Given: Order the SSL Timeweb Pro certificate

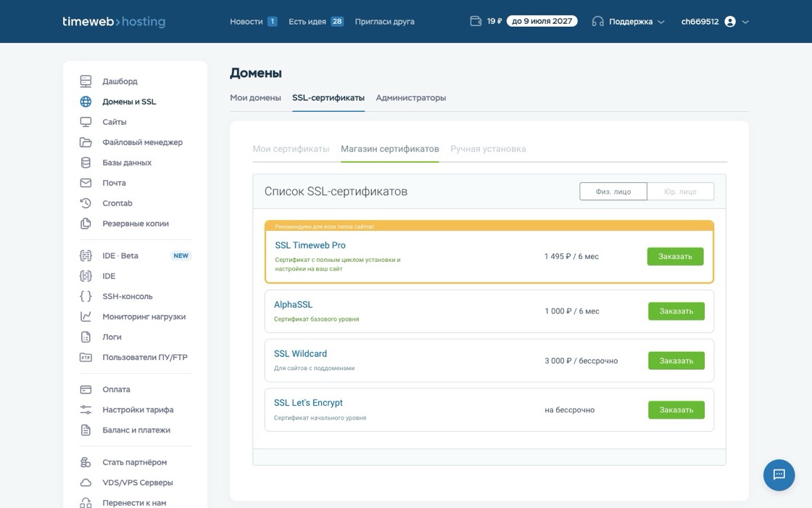Looking at the screenshot, I should [675, 257].
